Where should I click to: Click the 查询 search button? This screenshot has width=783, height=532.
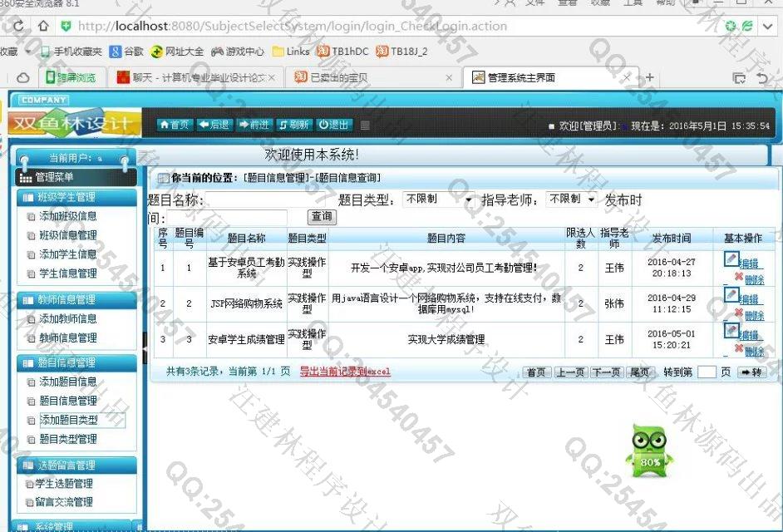pos(322,217)
